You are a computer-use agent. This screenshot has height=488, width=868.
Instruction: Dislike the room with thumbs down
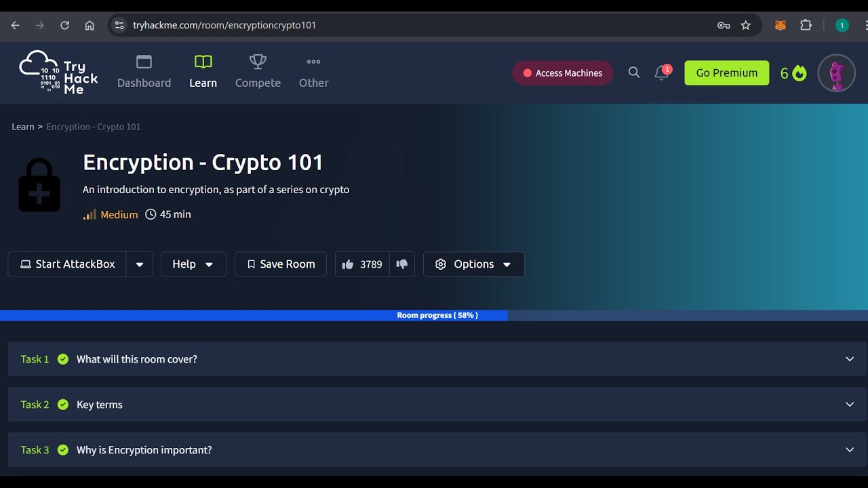(402, 264)
